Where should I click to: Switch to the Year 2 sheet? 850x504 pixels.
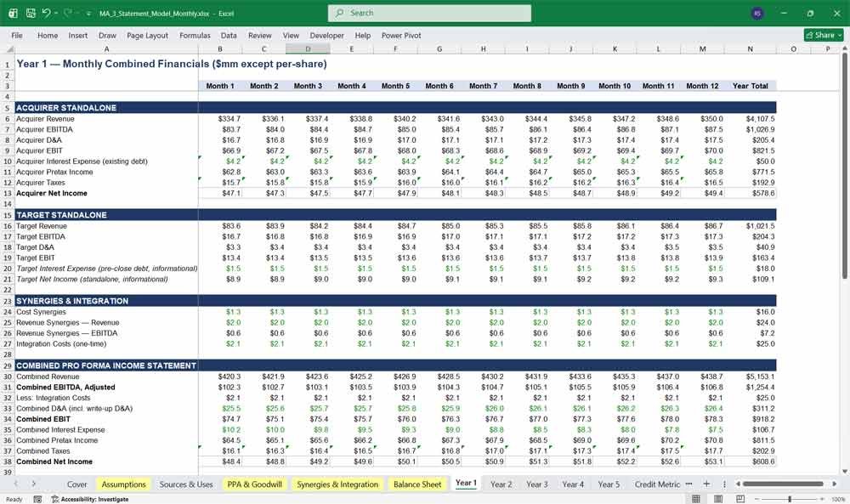[501, 484]
